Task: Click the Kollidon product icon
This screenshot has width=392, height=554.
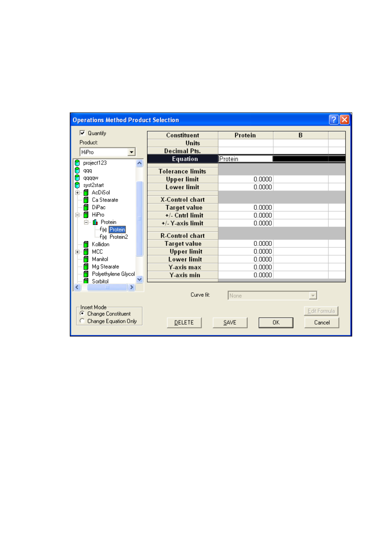Action: pyautogui.click(x=86, y=244)
